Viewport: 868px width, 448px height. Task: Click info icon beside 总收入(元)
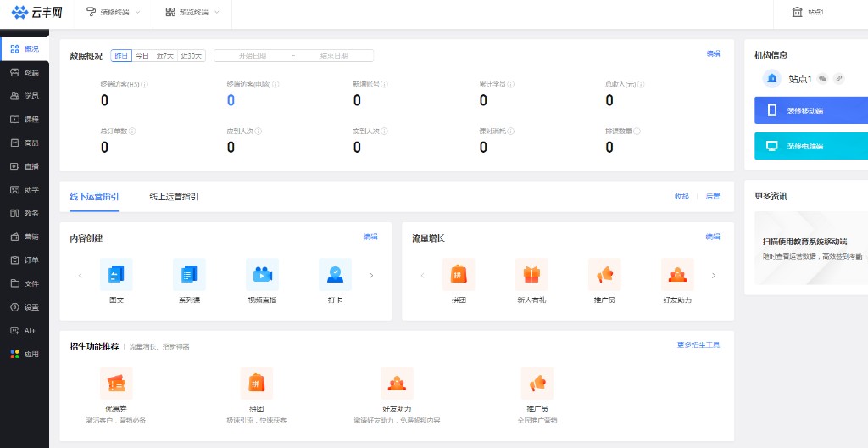(641, 85)
